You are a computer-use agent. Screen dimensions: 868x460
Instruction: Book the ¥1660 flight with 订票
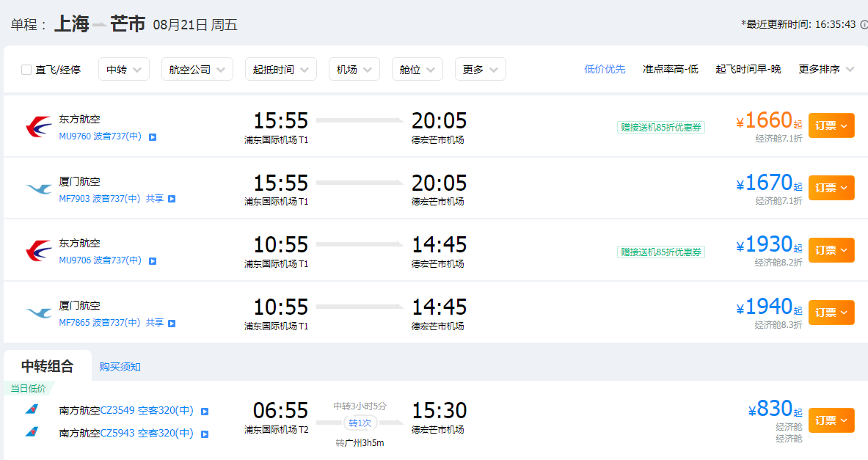point(831,125)
